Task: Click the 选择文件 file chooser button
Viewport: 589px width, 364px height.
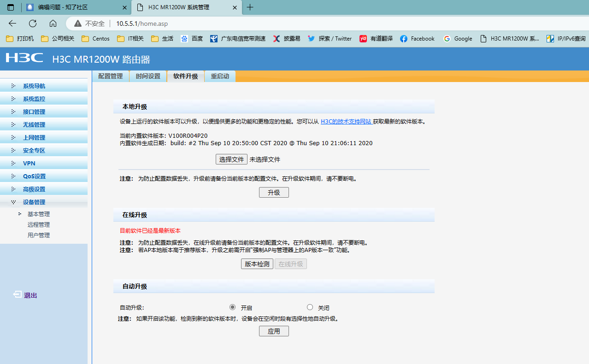Action: pyautogui.click(x=231, y=159)
